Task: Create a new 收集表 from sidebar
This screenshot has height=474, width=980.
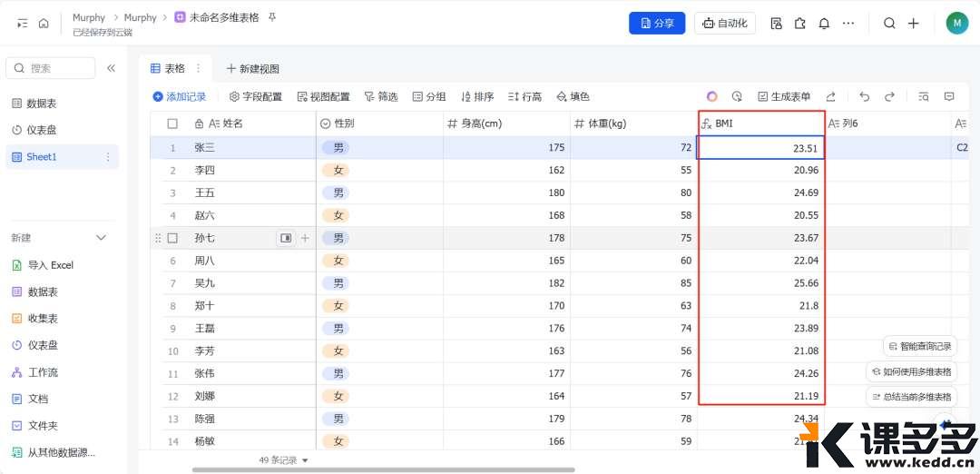Action: tap(35, 319)
